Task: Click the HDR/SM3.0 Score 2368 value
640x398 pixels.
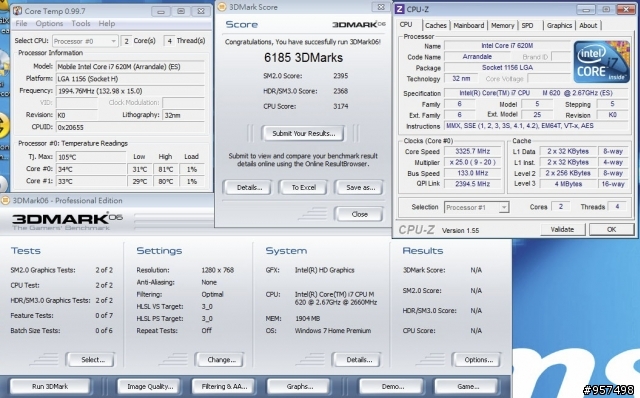Action: pos(340,91)
